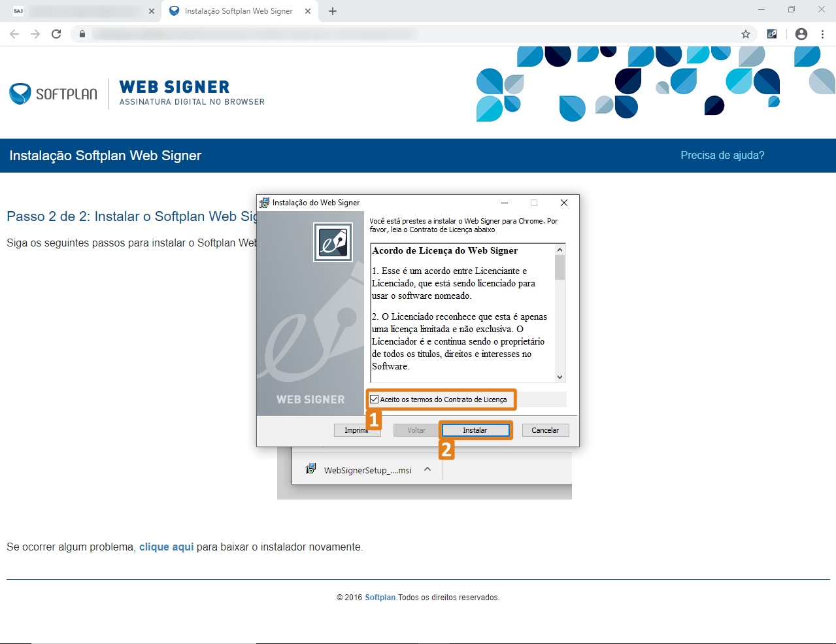This screenshot has height=644, width=836.
Task: Click the license scrollbar up arrow
Action: point(560,250)
